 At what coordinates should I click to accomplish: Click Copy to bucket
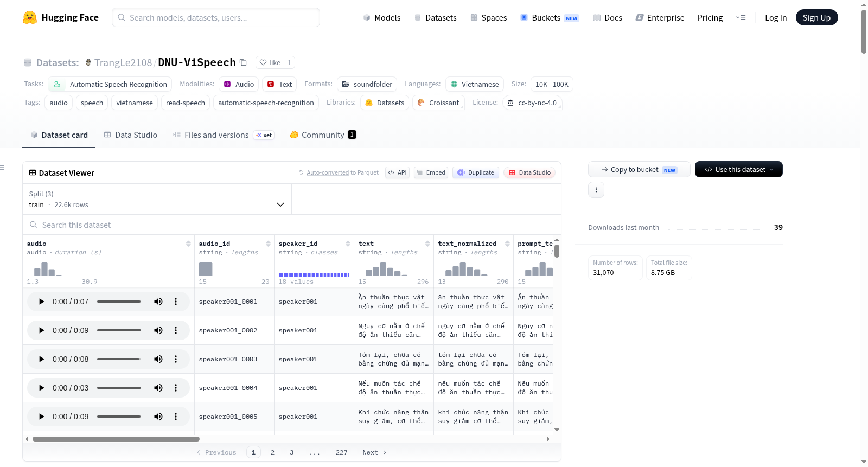639,169
